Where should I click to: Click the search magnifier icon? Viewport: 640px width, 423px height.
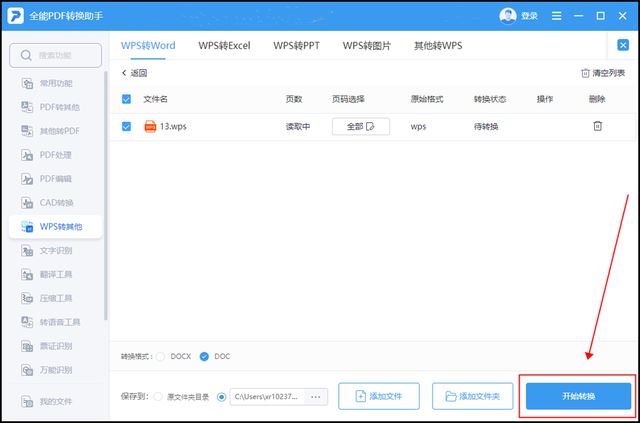coord(26,55)
